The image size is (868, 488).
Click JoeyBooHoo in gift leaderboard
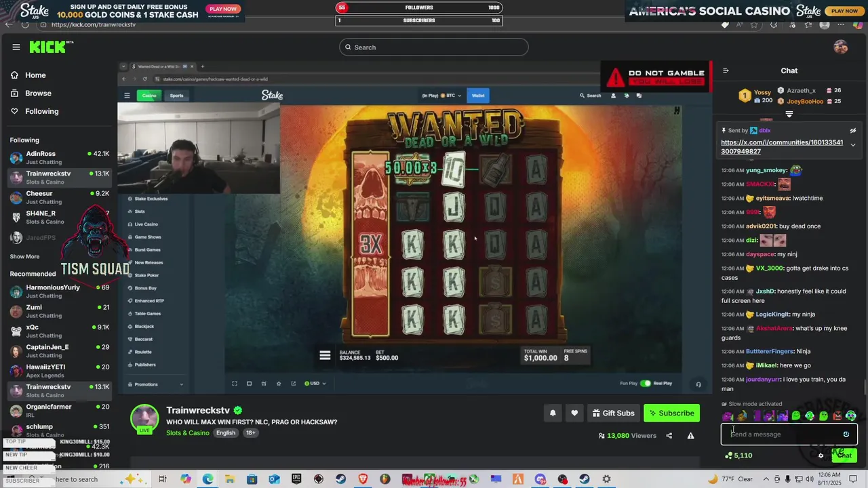coord(805,102)
